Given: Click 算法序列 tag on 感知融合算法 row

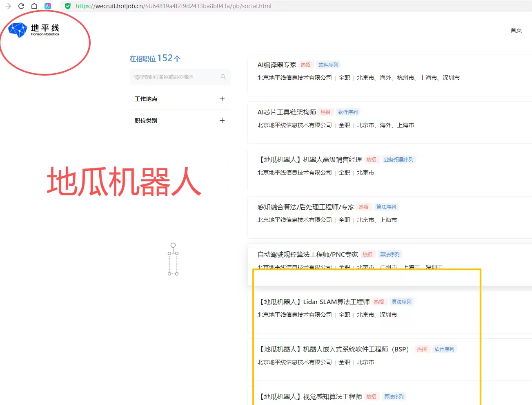Looking at the screenshot, I should 386,207.
